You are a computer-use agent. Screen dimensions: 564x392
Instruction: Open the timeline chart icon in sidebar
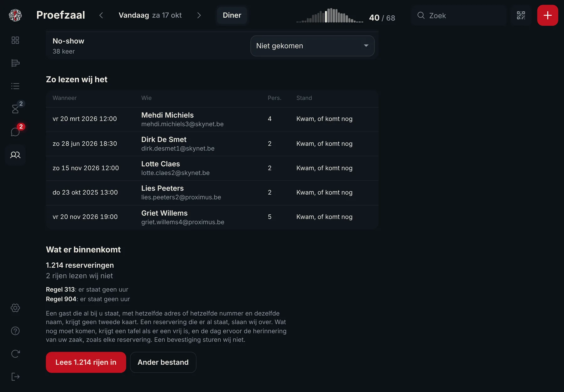15,63
